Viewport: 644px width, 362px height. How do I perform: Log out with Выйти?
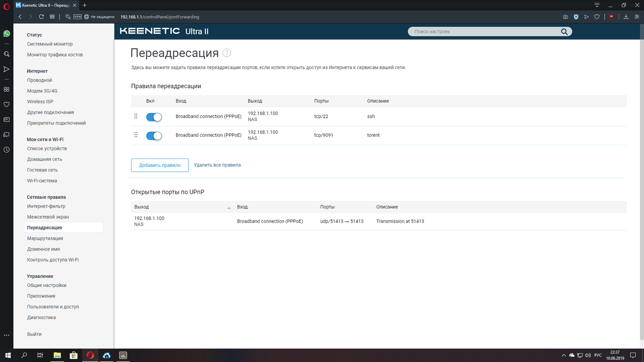point(34,334)
